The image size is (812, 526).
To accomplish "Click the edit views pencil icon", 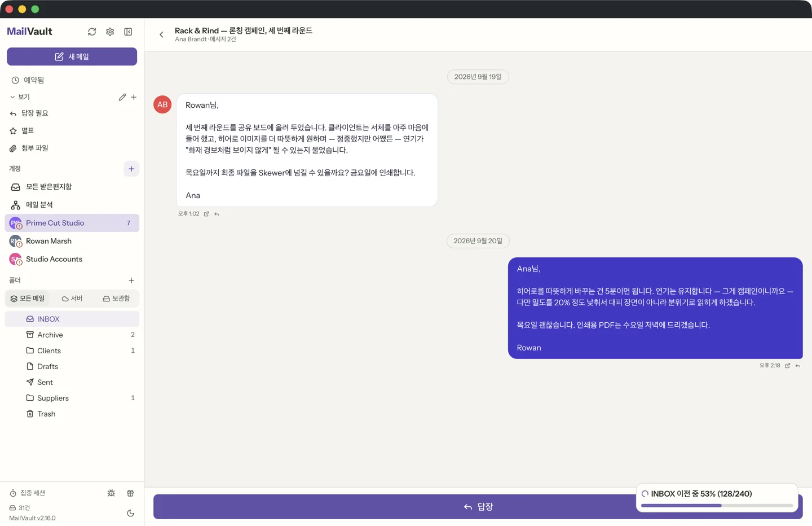I will click(x=122, y=97).
